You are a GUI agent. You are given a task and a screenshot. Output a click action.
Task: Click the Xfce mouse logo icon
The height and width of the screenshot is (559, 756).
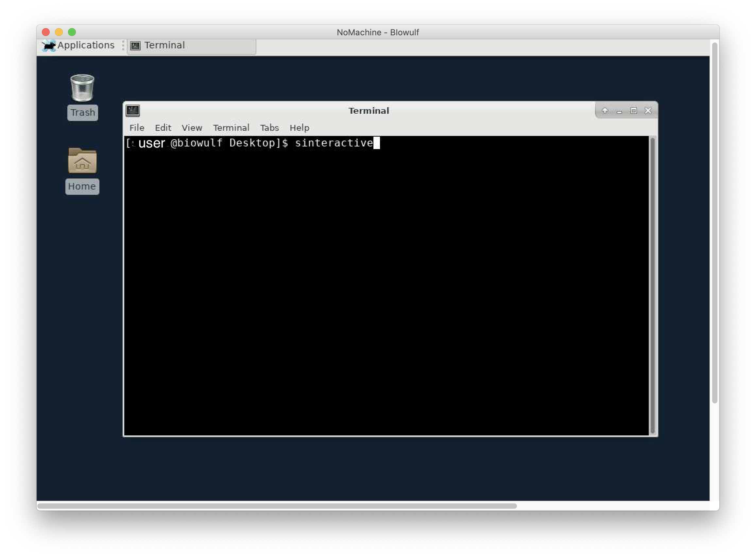pyautogui.click(x=49, y=46)
